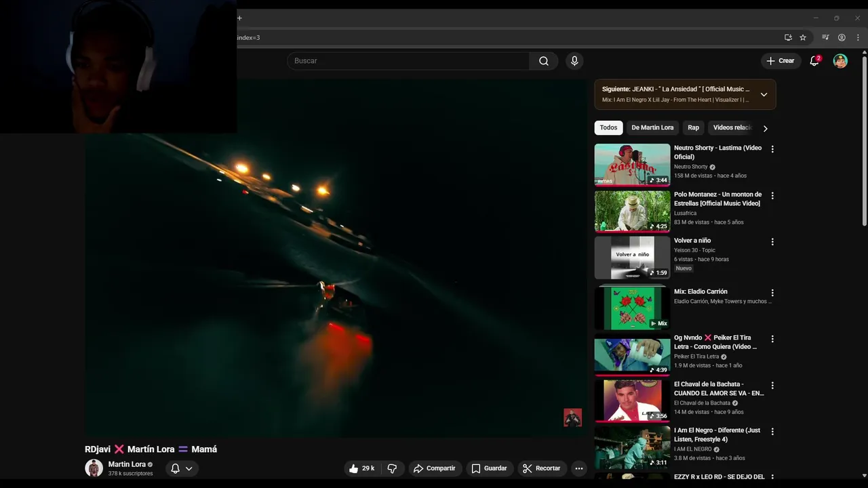Screen dimensions: 868x488
Task: Select the De Martín Lora chip
Action: (x=652, y=127)
